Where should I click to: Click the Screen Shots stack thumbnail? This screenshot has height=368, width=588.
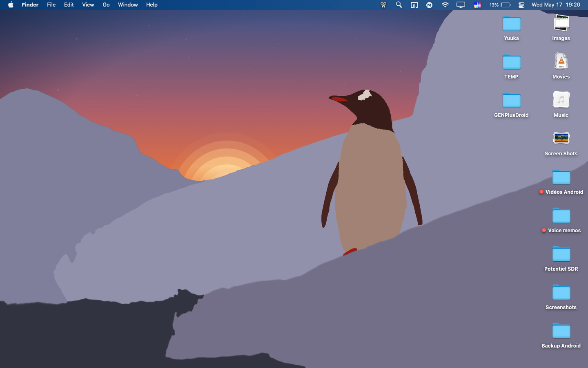click(x=561, y=139)
